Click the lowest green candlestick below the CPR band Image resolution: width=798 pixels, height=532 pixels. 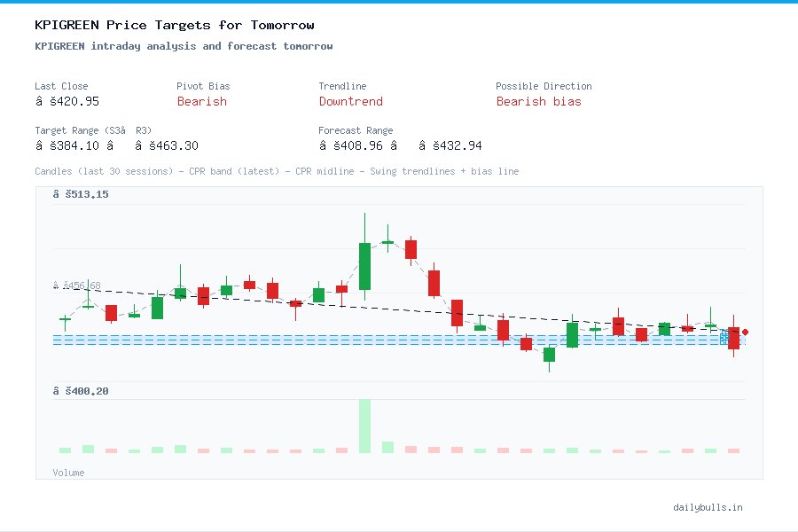coord(549,355)
